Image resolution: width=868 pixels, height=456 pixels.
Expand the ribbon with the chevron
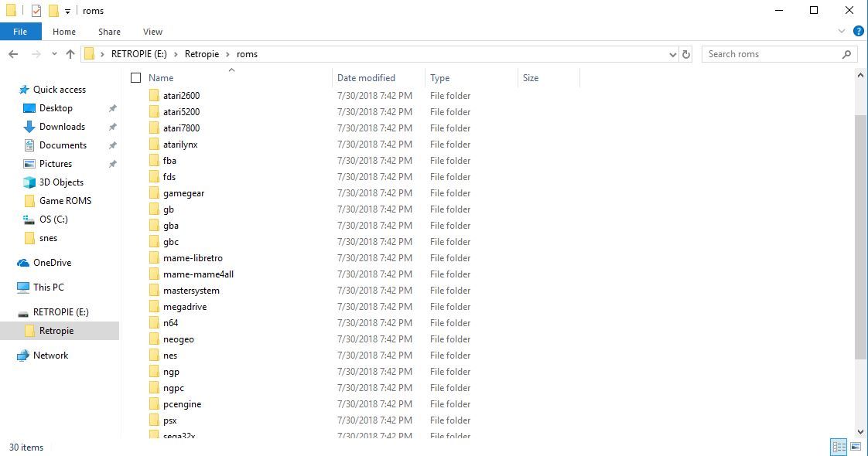(842, 32)
